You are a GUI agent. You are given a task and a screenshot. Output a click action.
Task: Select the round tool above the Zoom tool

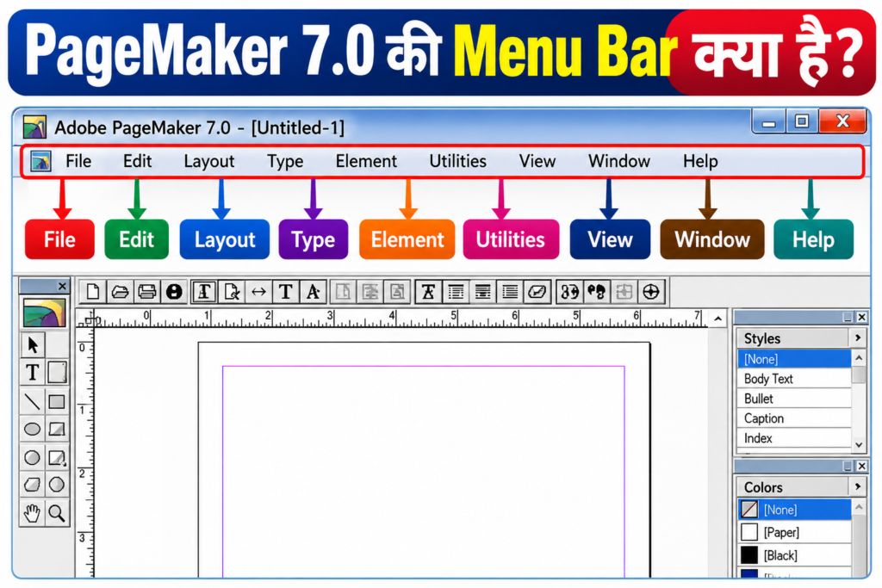[x=57, y=485]
